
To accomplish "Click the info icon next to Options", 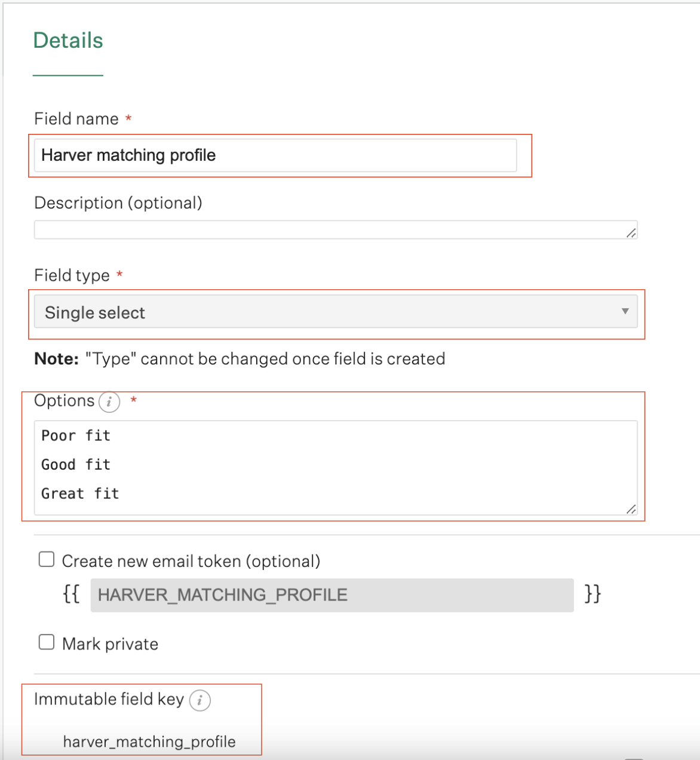I will (x=109, y=402).
